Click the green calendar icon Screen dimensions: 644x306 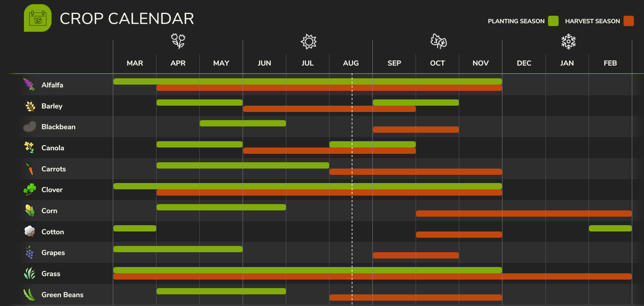[38, 18]
